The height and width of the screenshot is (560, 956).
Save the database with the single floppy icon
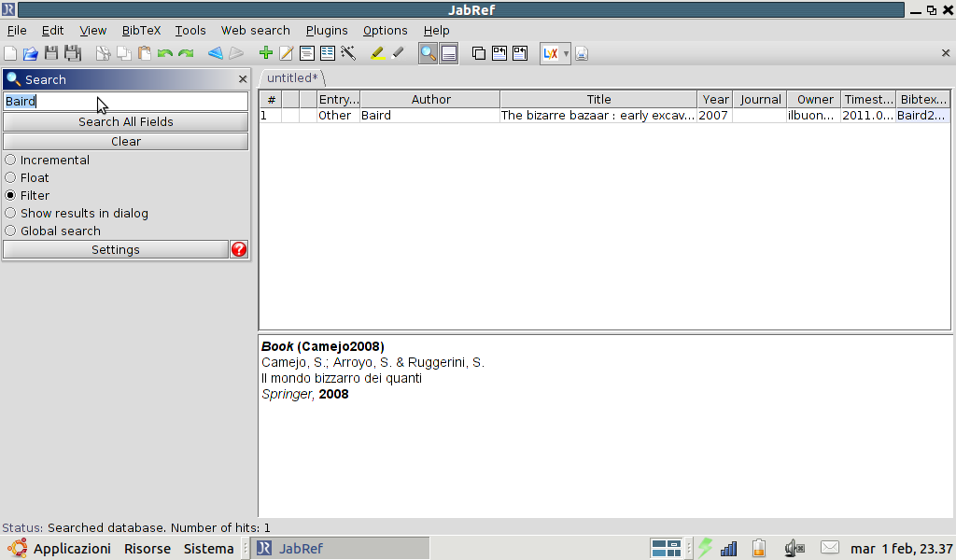pyautogui.click(x=51, y=53)
